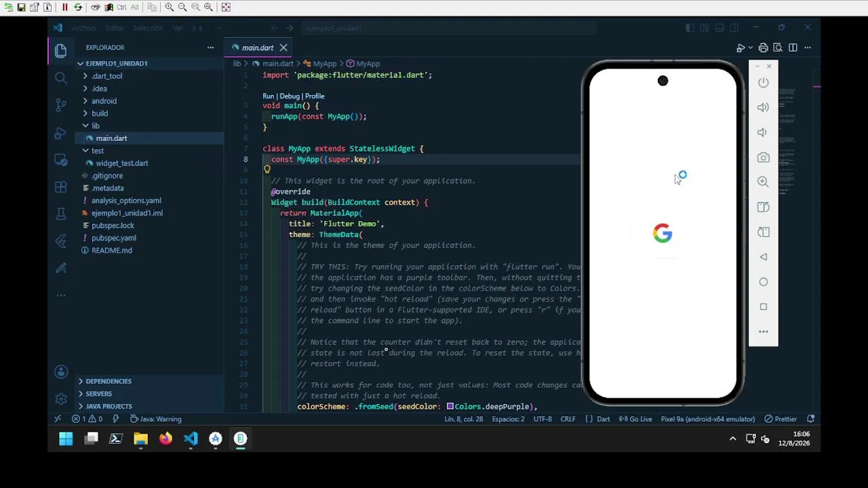Open the Editar menu

115,28
